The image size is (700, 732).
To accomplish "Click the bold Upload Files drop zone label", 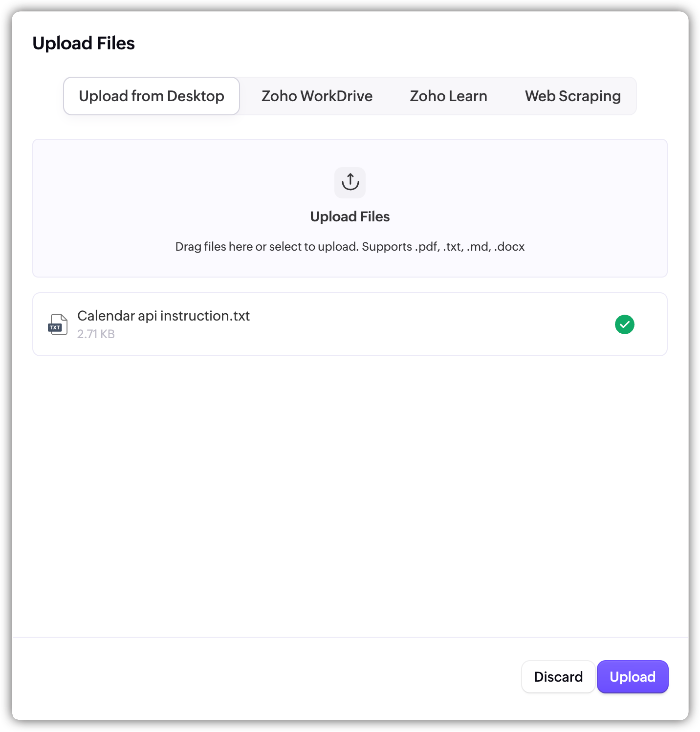I will 350,217.
